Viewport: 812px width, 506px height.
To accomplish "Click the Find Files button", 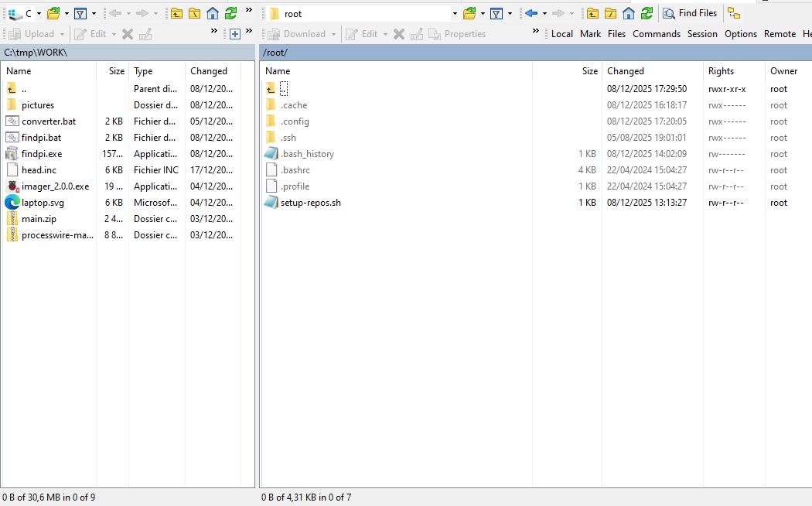I will pos(690,13).
